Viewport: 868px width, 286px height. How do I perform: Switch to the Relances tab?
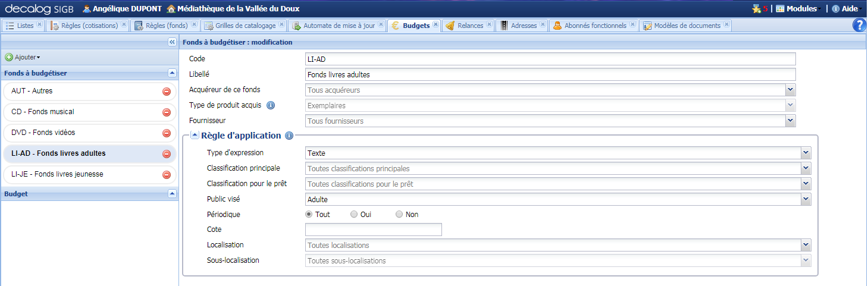[x=469, y=26]
